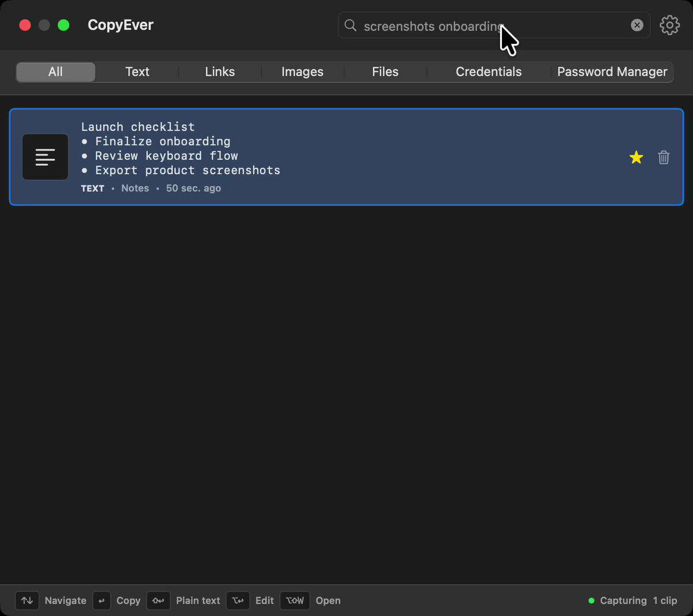The image size is (693, 616).
Task: Delete the clip using trash icon
Action: [664, 157]
